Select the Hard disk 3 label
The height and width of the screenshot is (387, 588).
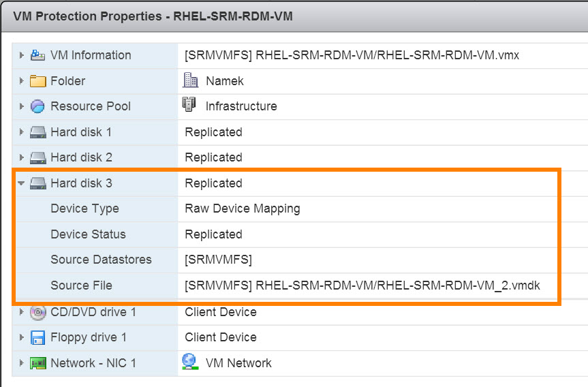pyautogui.click(x=81, y=183)
